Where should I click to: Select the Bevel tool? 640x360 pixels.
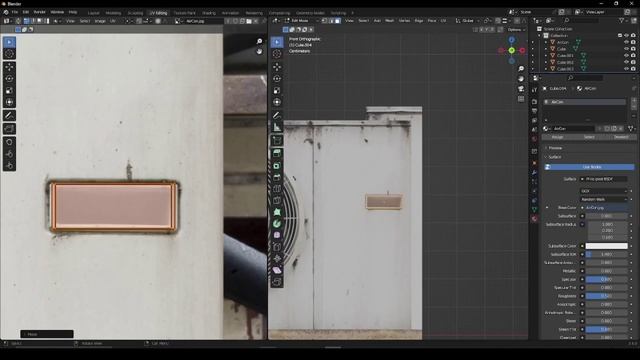click(277, 178)
